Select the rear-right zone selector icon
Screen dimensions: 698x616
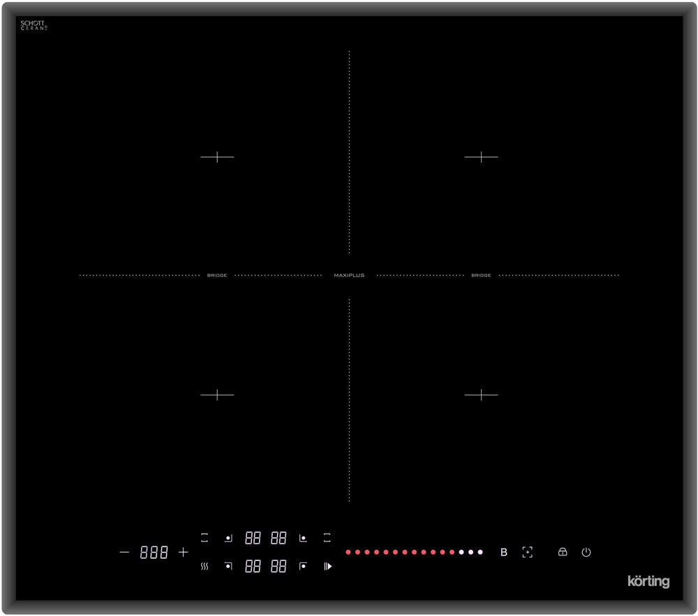click(303, 538)
